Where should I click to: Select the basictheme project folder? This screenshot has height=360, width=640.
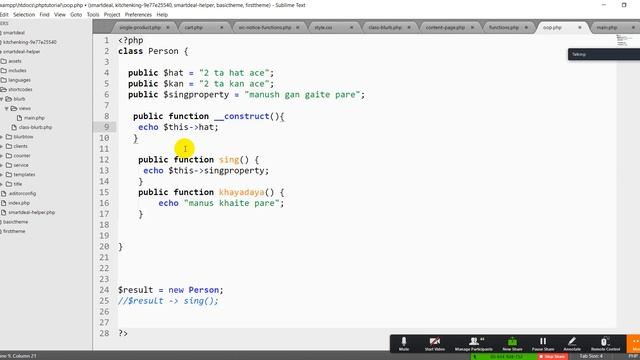(16, 222)
